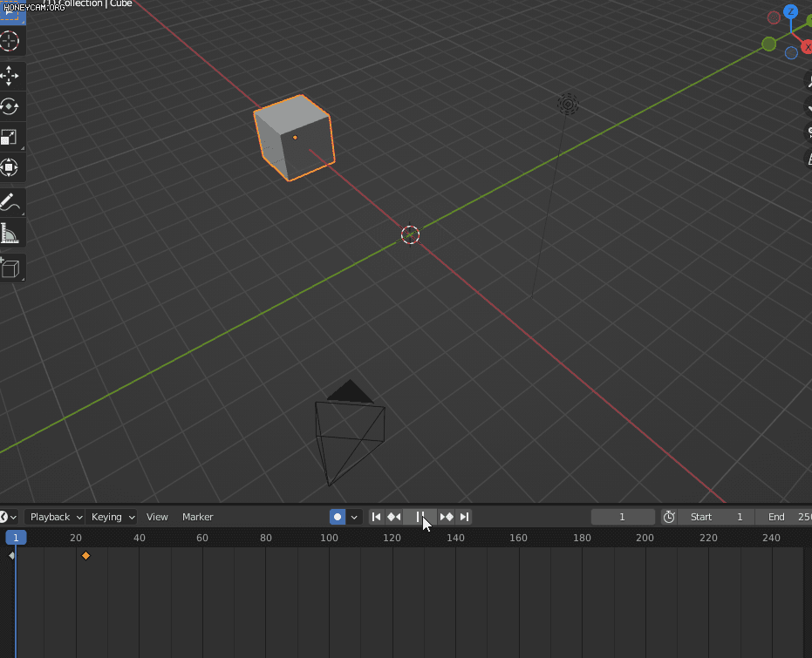Click the red X axis gizmo handle
This screenshot has width=812, height=658.
point(806,47)
